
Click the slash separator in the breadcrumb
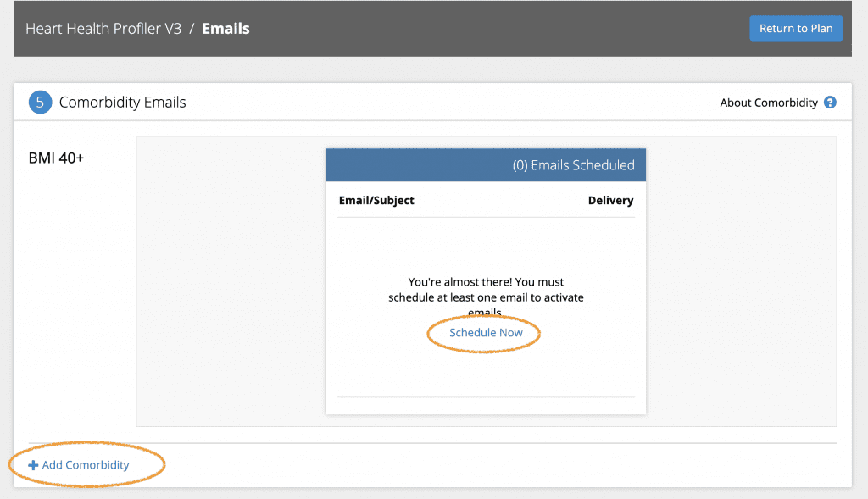coord(192,29)
